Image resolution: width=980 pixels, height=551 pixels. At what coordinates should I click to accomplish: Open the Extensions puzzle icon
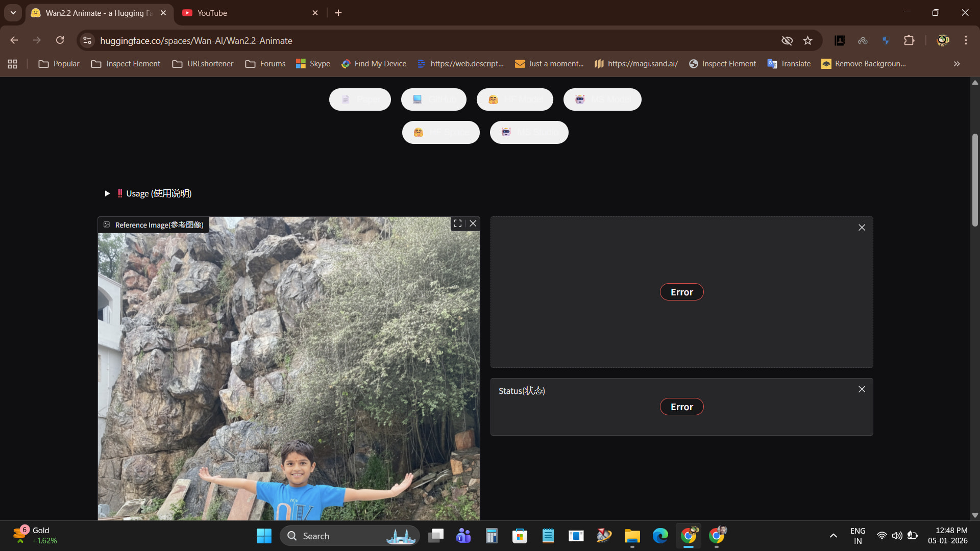[x=909, y=40]
